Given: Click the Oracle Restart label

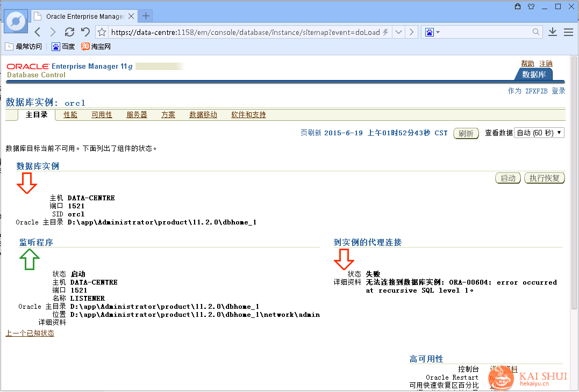Looking at the screenshot, I should tap(452, 378).
